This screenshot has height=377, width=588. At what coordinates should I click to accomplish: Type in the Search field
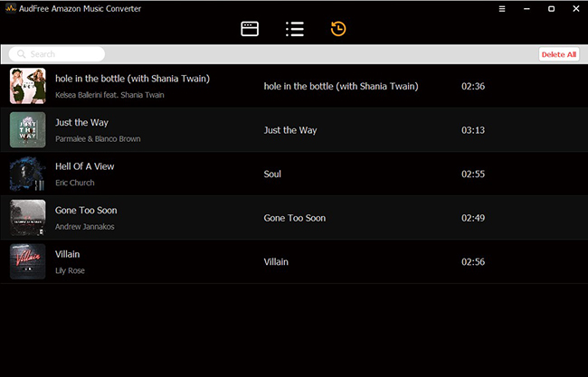click(63, 54)
